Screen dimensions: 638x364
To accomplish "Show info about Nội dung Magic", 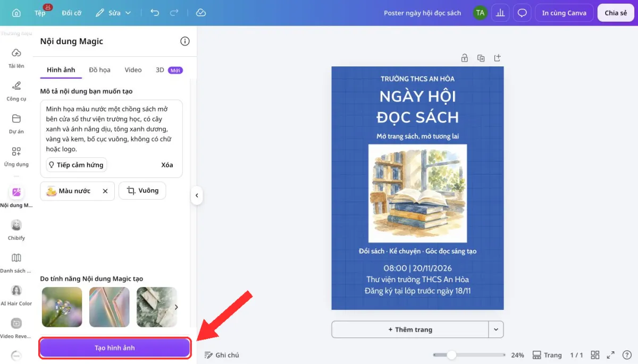I will tap(184, 41).
